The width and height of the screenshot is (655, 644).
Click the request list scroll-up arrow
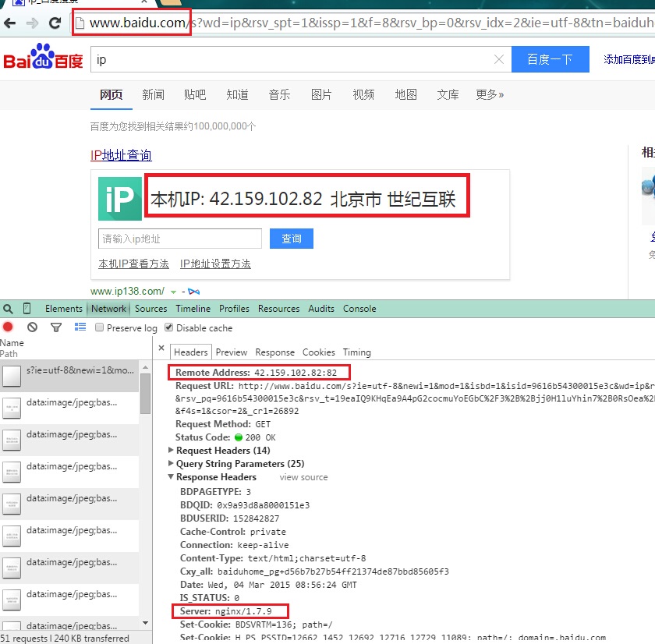(145, 367)
